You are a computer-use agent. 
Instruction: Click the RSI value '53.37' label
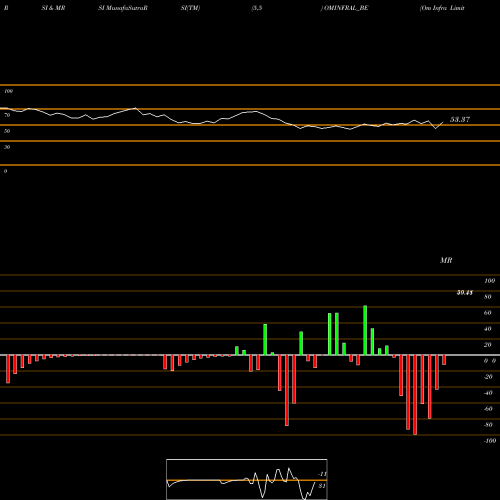[460, 119]
